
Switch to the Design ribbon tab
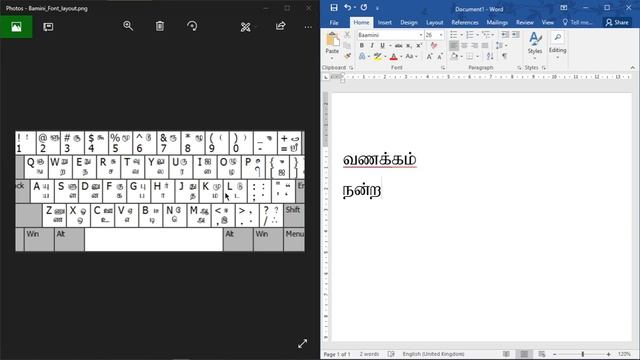tap(409, 22)
